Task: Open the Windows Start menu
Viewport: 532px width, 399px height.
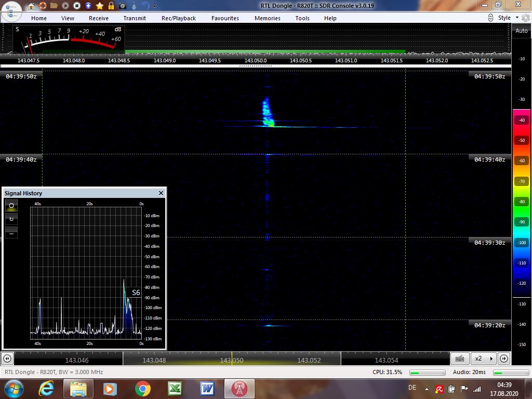Action: (x=14, y=389)
